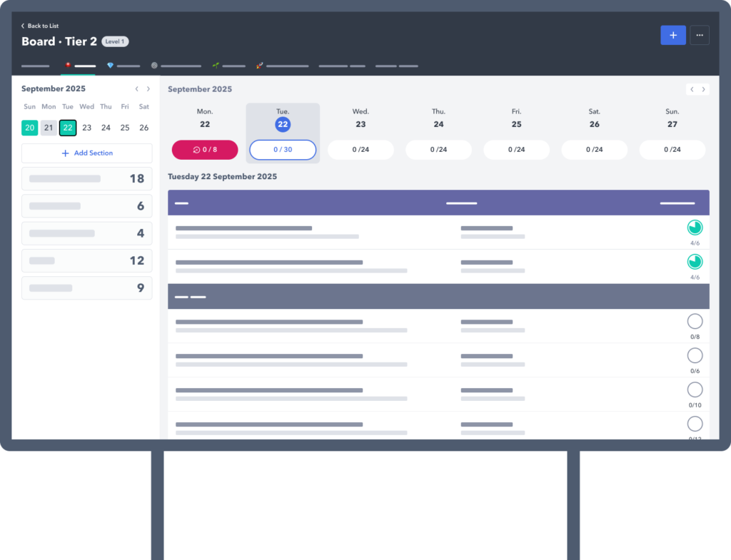Advance to next week in main view
The height and width of the screenshot is (560, 731).
(704, 89)
